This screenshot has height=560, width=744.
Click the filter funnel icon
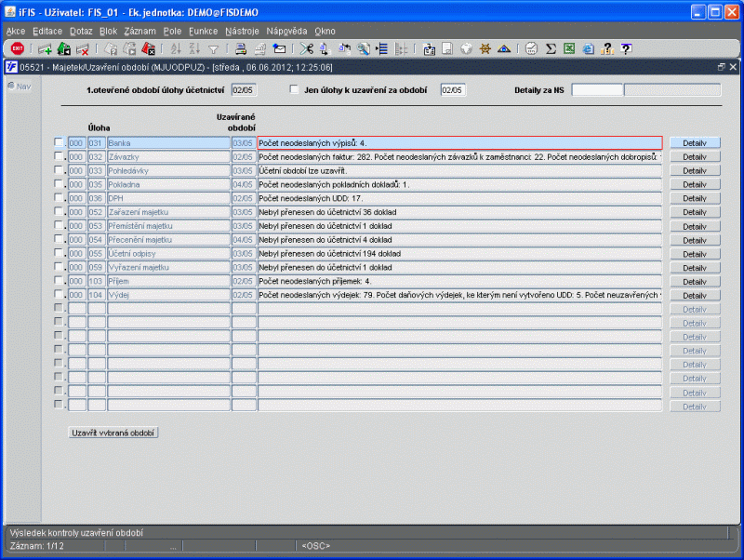click(214, 49)
